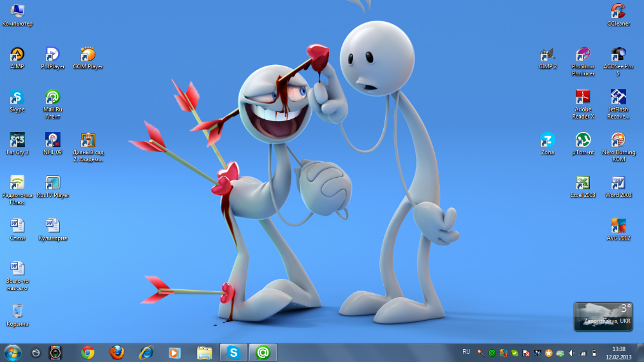Select the Word 2003 shortcut
Screen dimensions: 644x362
pos(618,187)
